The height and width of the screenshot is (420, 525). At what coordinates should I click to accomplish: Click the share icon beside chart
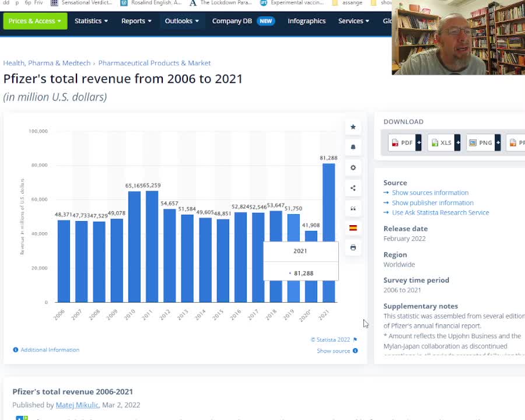click(353, 188)
